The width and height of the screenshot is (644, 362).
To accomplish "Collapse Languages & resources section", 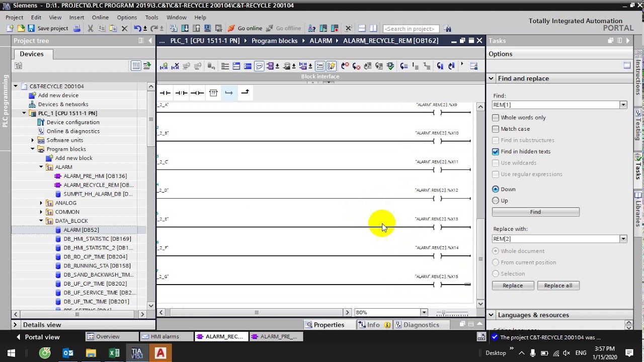I will click(491, 315).
